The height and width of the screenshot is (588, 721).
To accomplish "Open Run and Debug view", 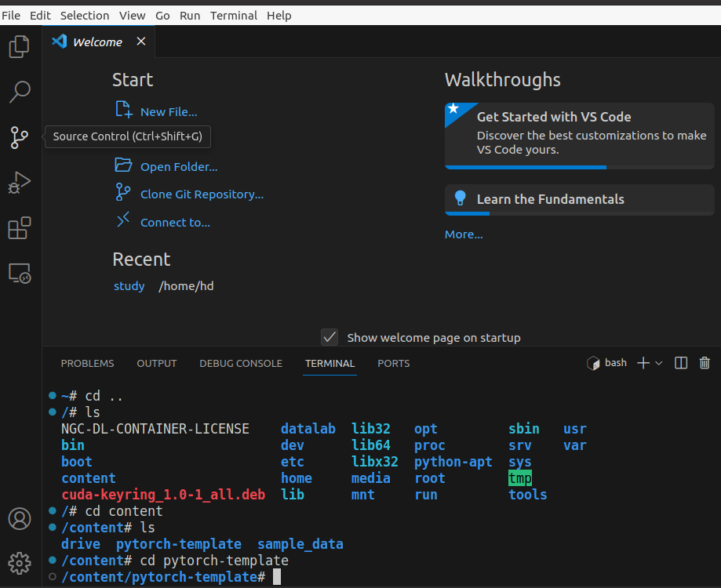I will click(x=20, y=183).
